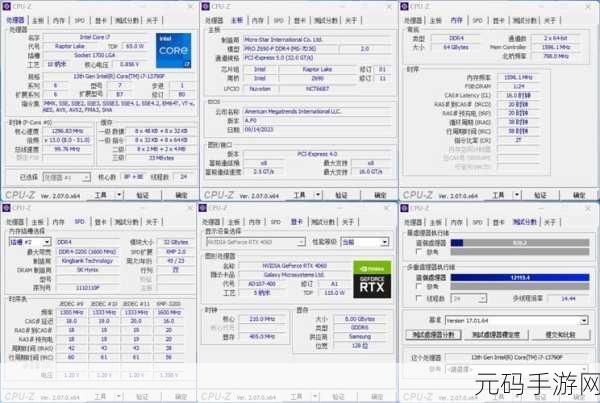Expand the 工具 arrow in the graphics window
600x403 pixels.
tap(315, 396)
